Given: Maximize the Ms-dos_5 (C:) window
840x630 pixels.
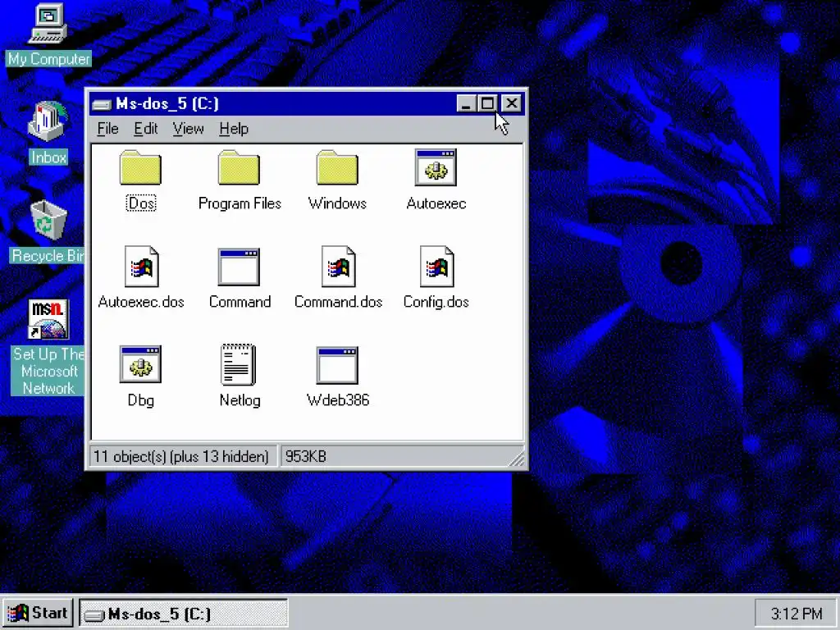Looking at the screenshot, I should [487, 103].
